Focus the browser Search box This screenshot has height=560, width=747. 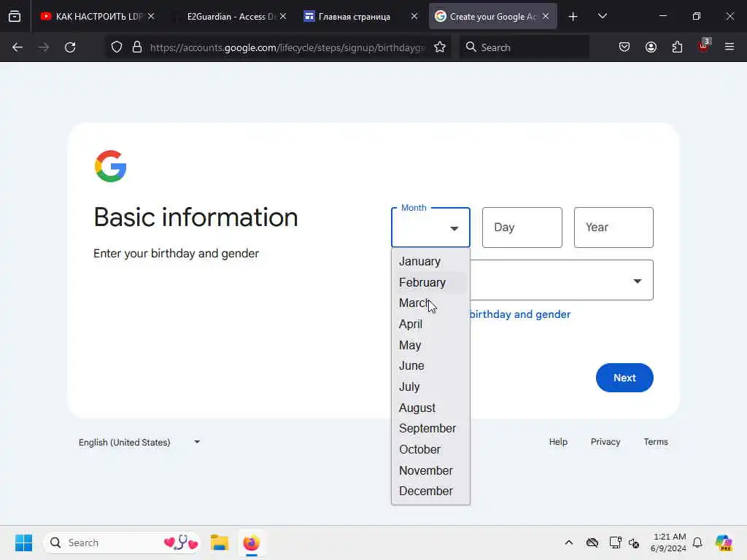point(524,47)
